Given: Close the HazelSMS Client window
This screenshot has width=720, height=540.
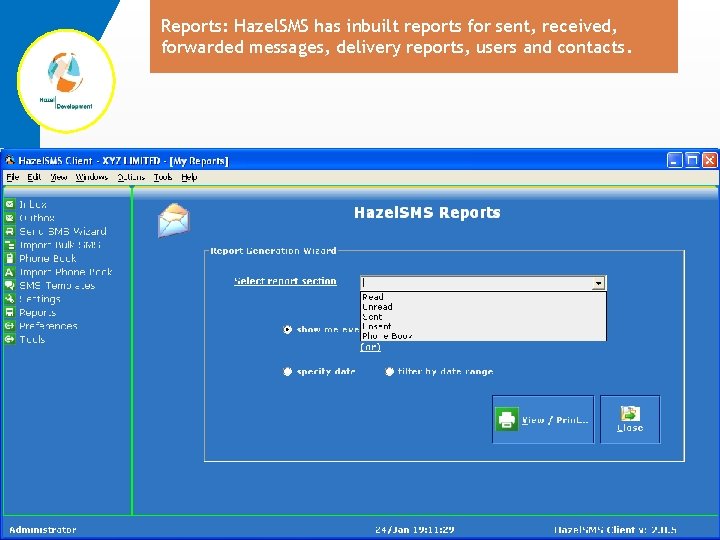Looking at the screenshot, I should (x=709, y=160).
